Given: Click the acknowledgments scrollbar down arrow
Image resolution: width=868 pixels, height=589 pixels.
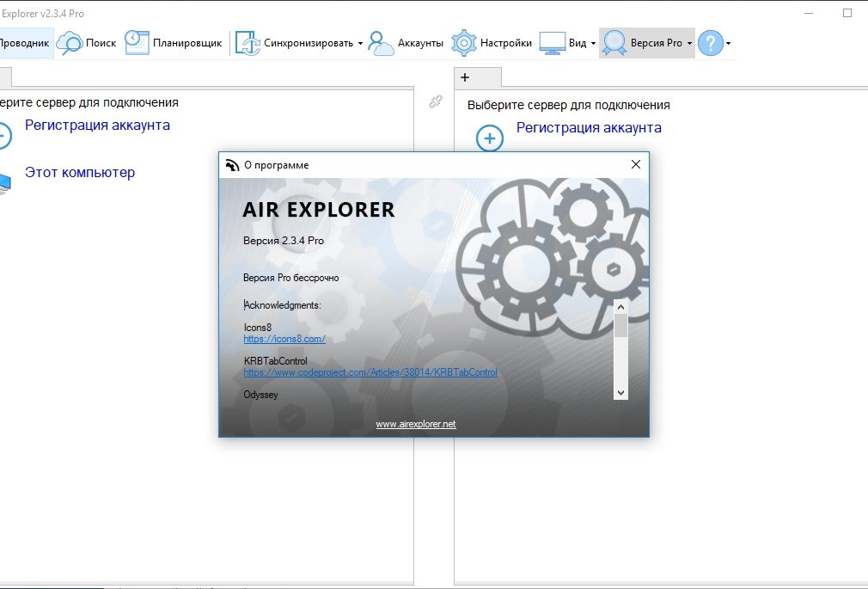Looking at the screenshot, I should (620, 393).
